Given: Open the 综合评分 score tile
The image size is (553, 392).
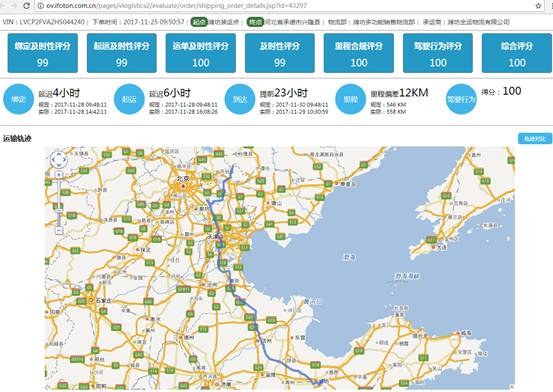Looking at the screenshot, I should [517, 53].
